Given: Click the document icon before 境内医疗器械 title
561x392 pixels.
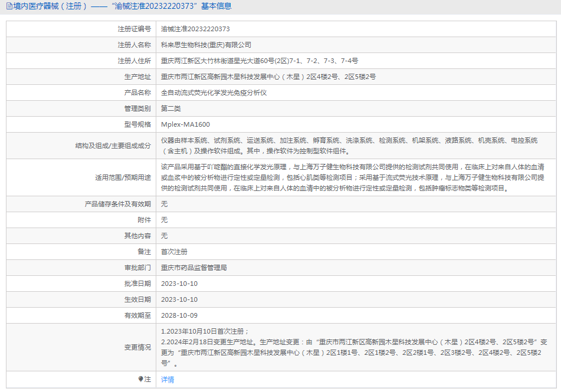Looking at the screenshot, I should point(9,6).
